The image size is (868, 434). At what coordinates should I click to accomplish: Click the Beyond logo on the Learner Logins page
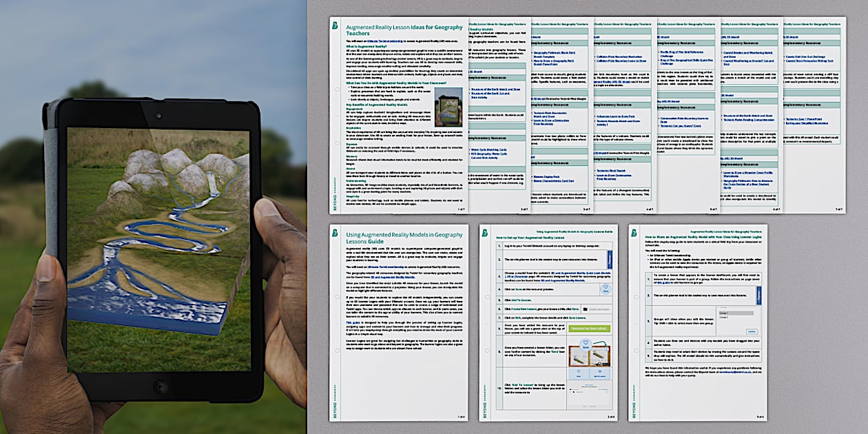(633, 232)
